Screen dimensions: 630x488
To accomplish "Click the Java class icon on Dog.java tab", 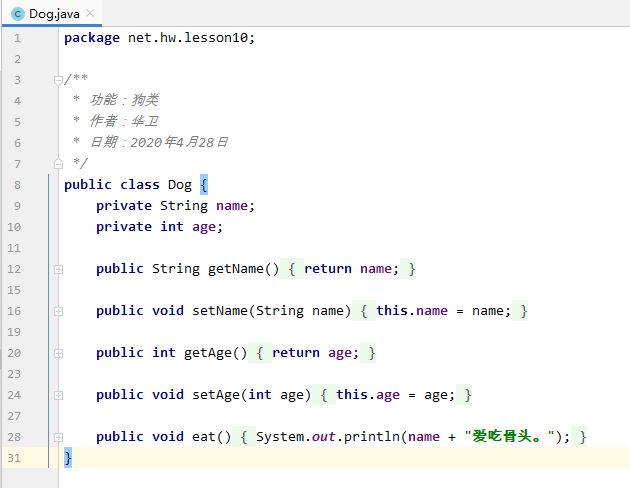I will coord(17,14).
